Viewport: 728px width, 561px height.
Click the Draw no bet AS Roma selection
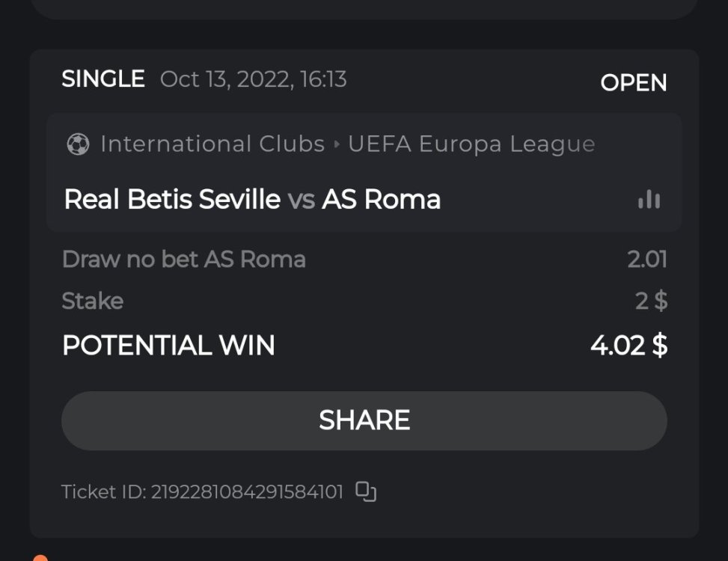click(183, 260)
